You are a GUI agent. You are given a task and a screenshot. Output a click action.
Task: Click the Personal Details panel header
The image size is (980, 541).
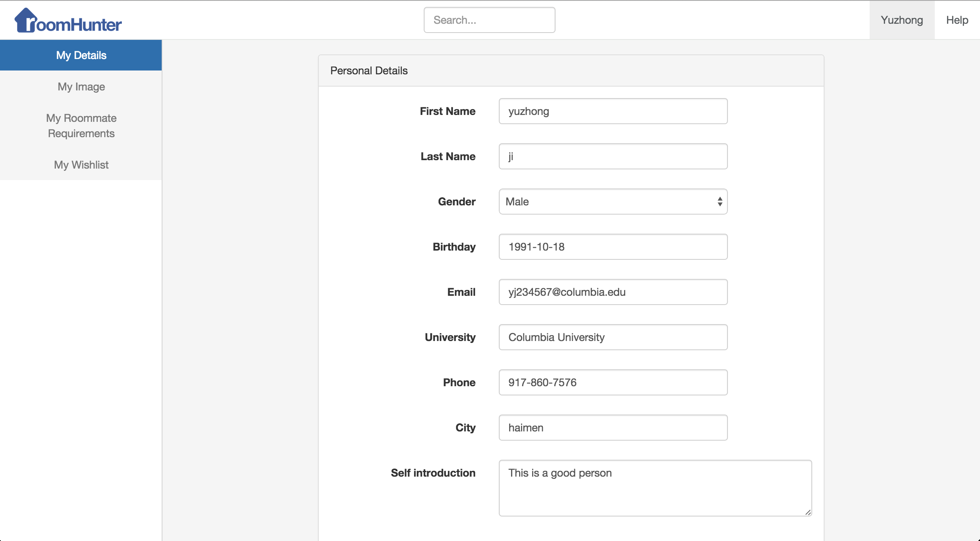571,71
